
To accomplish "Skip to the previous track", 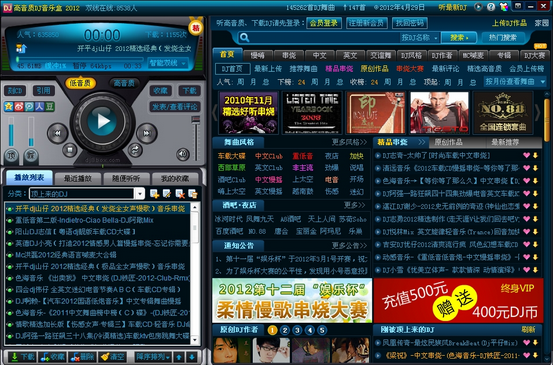I will tap(57, 133).
